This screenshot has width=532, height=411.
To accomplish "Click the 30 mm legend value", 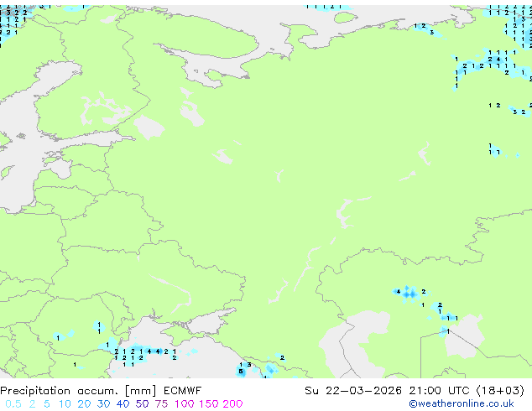I will (103, 404).
